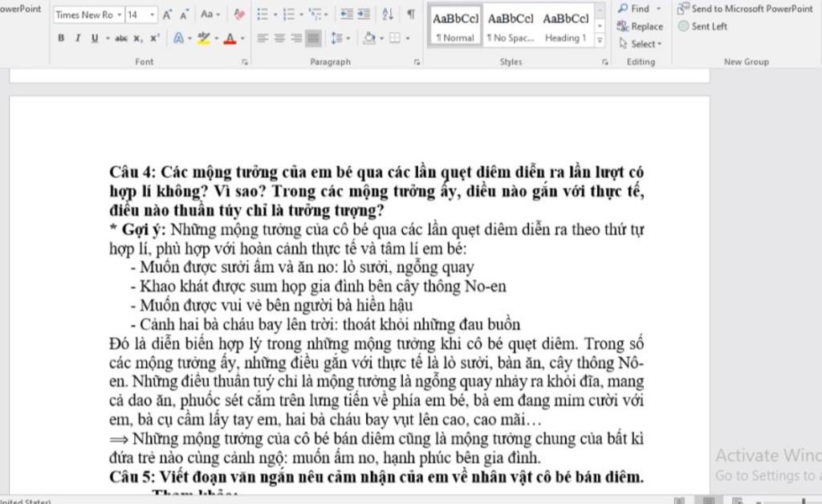Click Sent Left command
The image size is (822, 504).
702,26
